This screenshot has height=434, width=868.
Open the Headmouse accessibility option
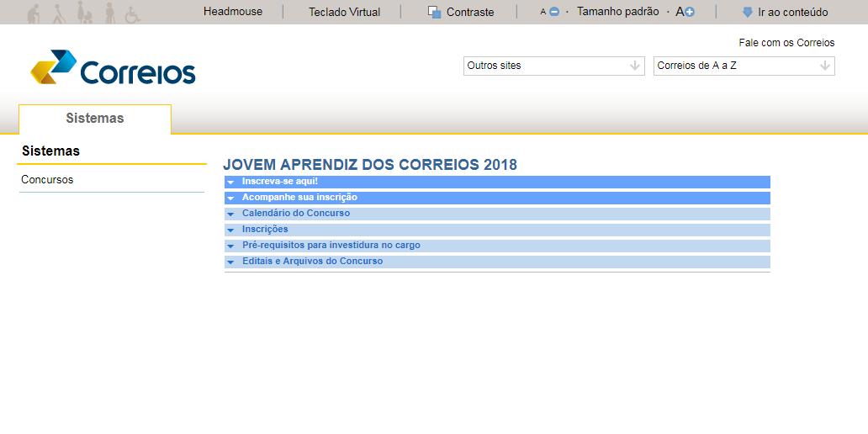coord(233,12)
